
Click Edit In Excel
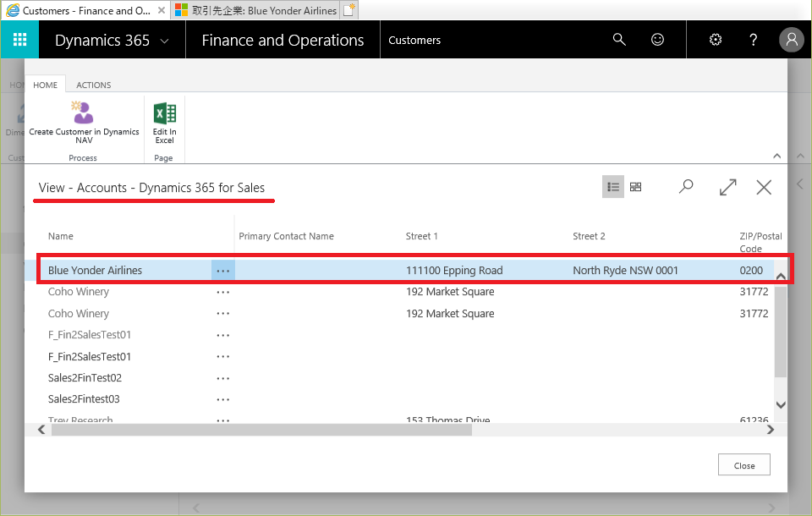coord(165,123)
